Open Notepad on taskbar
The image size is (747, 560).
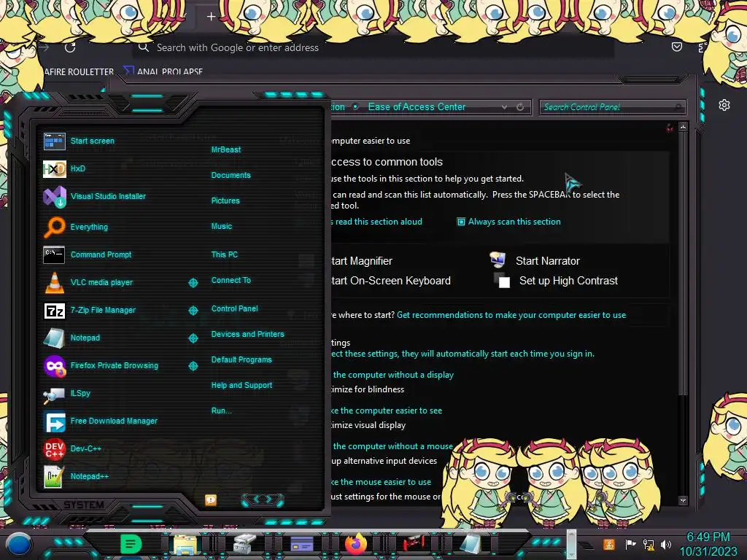tap(471, 544)
